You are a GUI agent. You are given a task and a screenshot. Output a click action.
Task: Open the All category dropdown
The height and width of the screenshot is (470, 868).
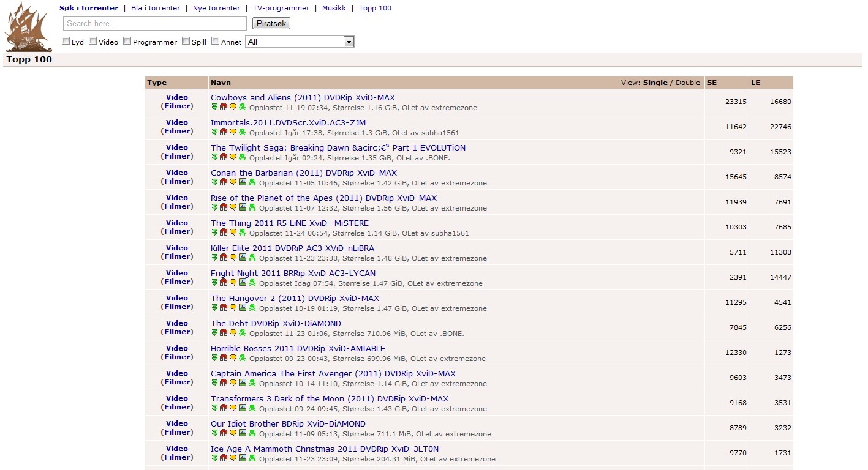300,42
